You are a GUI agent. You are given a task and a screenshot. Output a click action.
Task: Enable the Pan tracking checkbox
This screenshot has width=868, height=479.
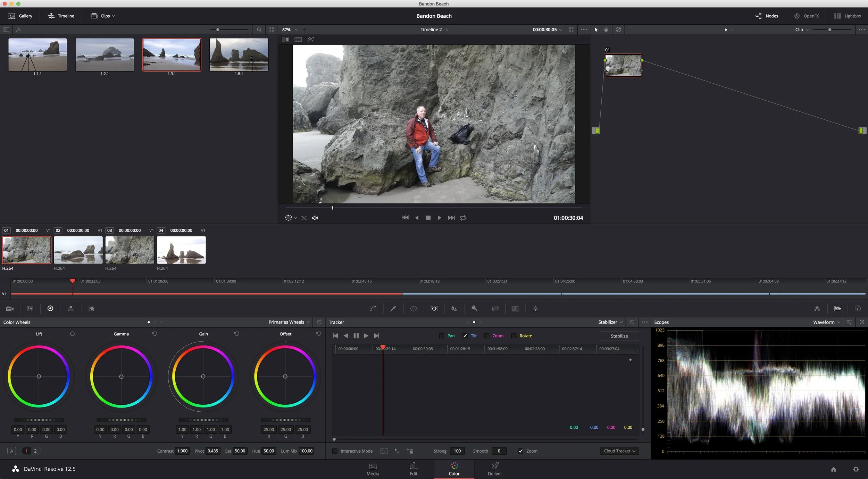442,336
